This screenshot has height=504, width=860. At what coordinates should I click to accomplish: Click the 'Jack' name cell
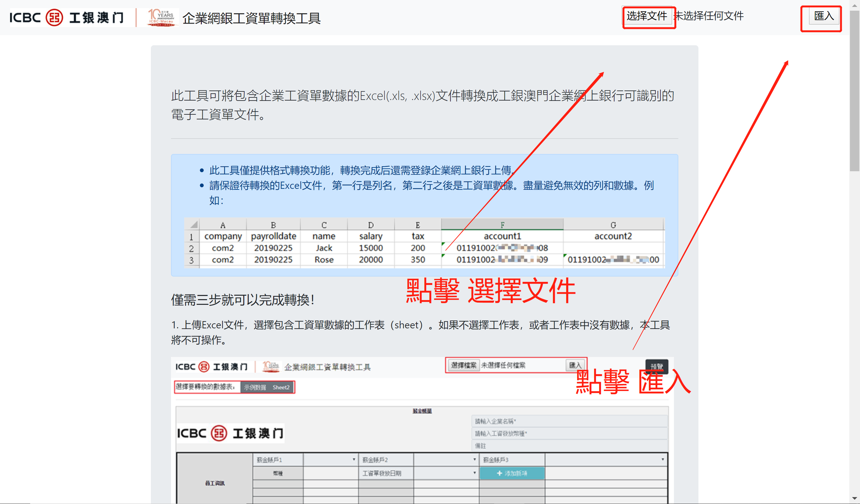click(324, 248)
